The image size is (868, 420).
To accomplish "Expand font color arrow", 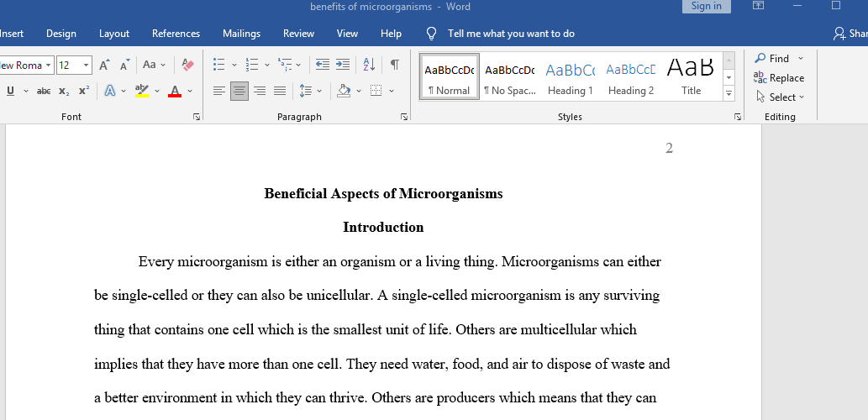I will click(x=190, y=91).
